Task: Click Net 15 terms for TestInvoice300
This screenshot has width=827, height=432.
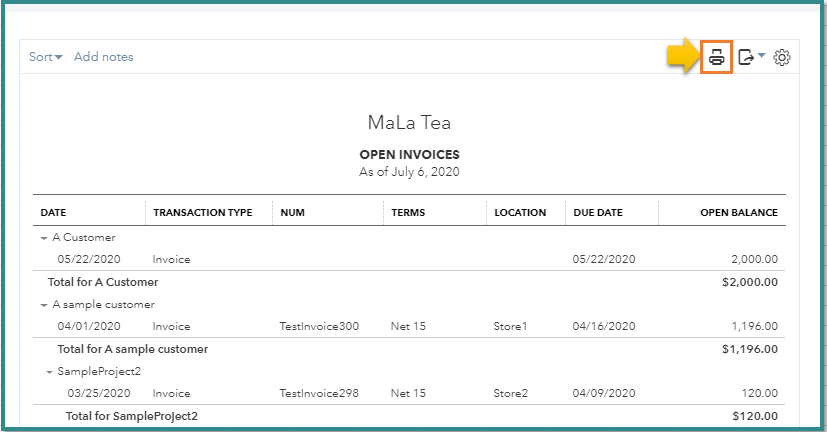Action: point(408,326)
